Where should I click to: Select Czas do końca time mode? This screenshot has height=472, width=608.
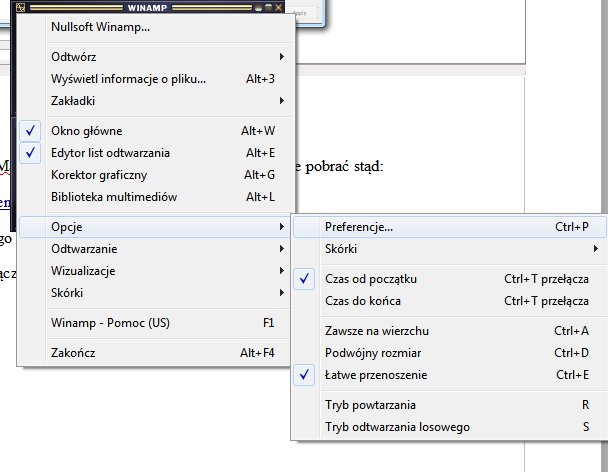coord(450,301)
